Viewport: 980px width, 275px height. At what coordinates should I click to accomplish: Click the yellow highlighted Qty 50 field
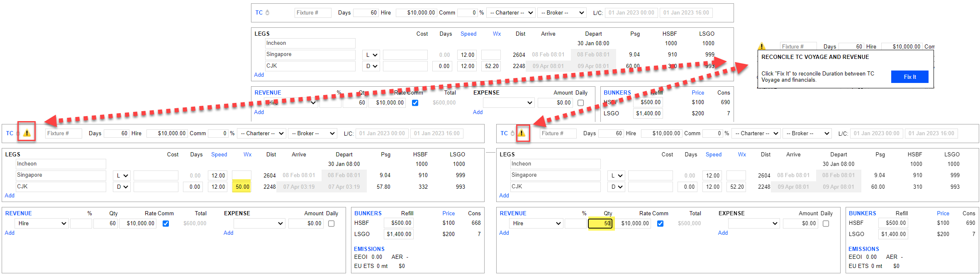[x=600, y=224]
